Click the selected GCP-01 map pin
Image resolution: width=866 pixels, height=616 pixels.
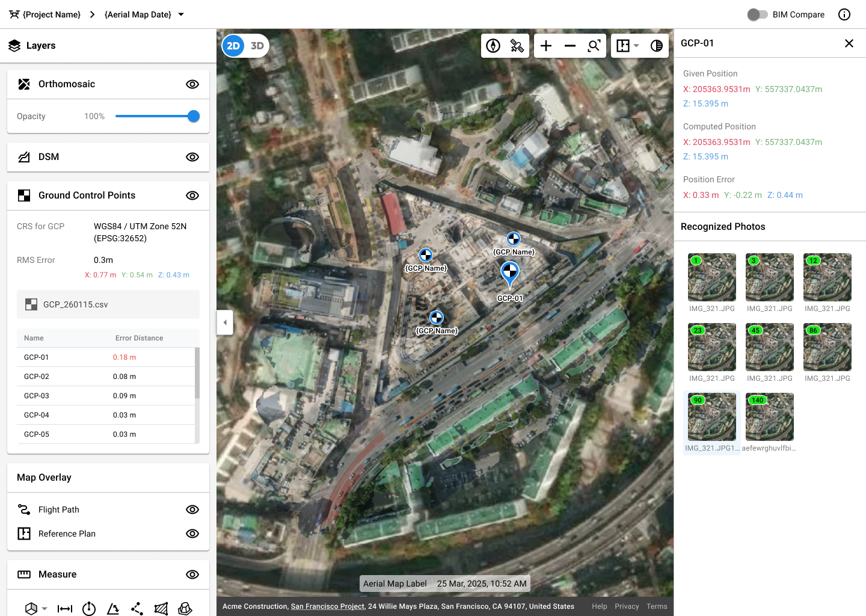[x=510, y=274]
